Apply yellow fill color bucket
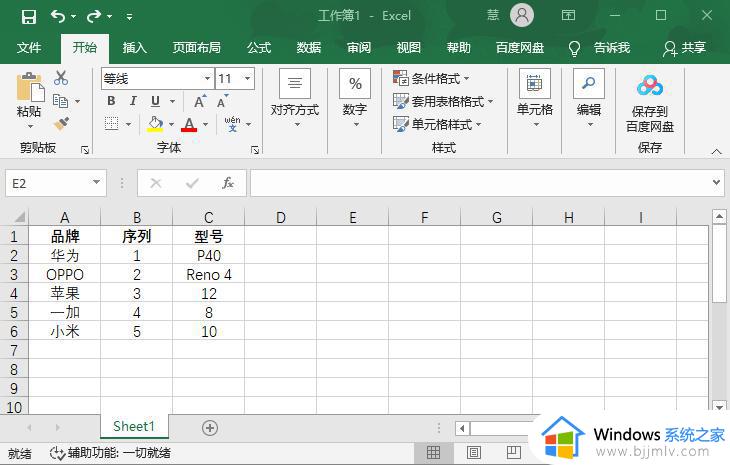730x465 pixels. (x=155, y=124)
